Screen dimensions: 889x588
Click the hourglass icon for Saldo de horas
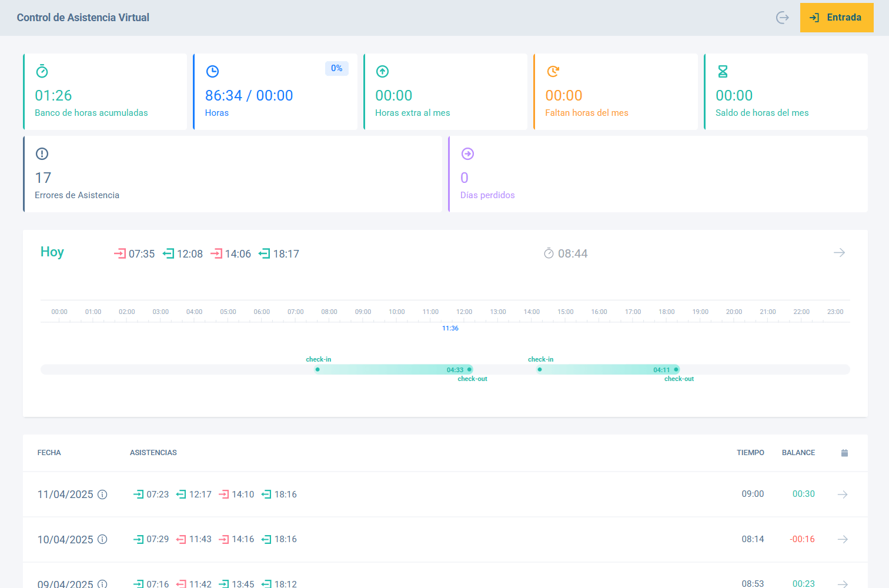coord(723,72)
